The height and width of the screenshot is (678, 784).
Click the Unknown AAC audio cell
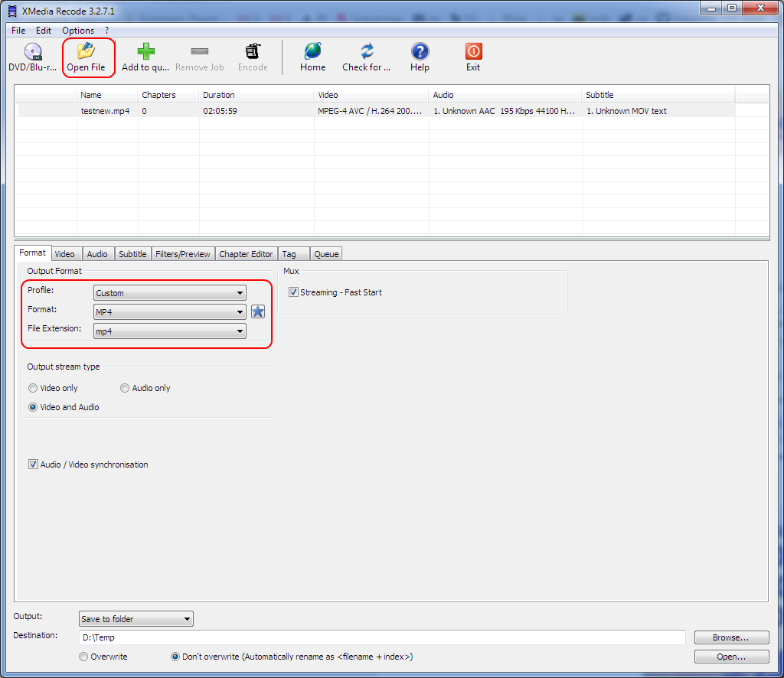pyautogui.click(x=504, y=111)
